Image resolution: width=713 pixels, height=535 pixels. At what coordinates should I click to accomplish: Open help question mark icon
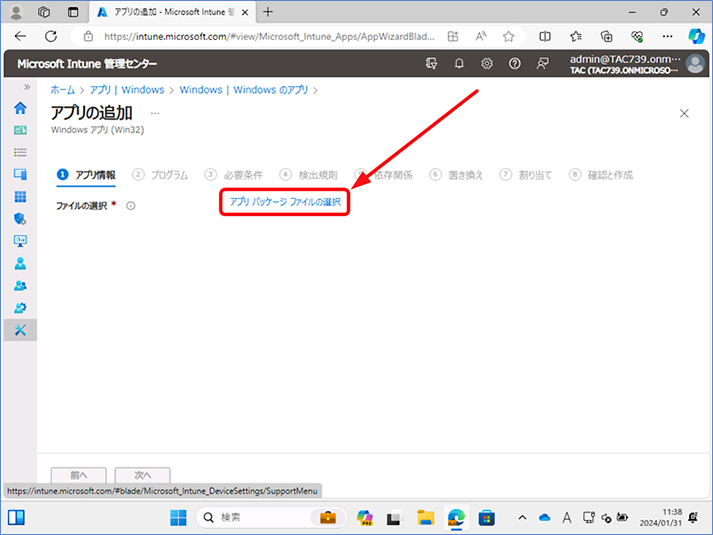[x=514, y=64]
